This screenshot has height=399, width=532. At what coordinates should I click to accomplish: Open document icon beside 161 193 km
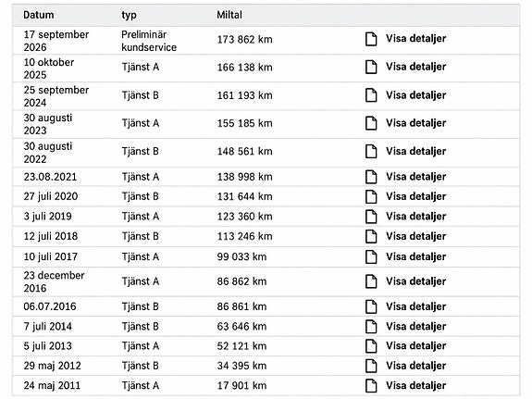point(371,95)
